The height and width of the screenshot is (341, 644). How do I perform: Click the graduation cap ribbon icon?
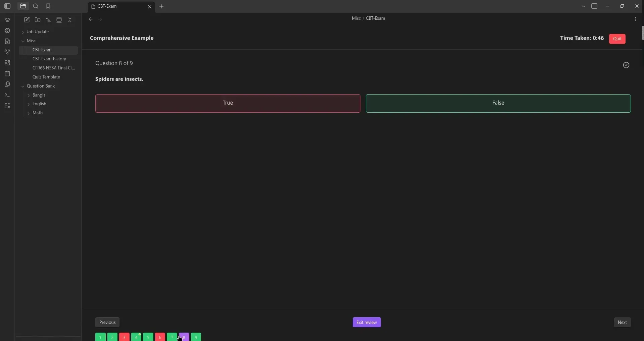tap(7, 20)
